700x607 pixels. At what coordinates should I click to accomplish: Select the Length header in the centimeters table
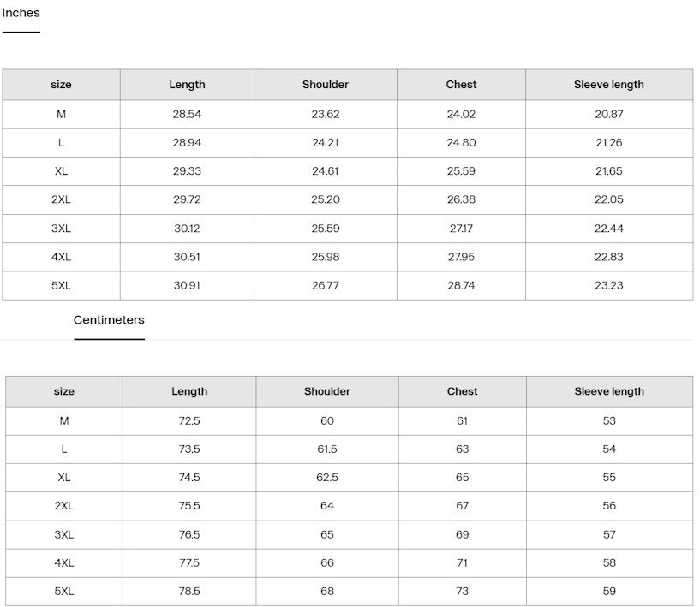189,391
